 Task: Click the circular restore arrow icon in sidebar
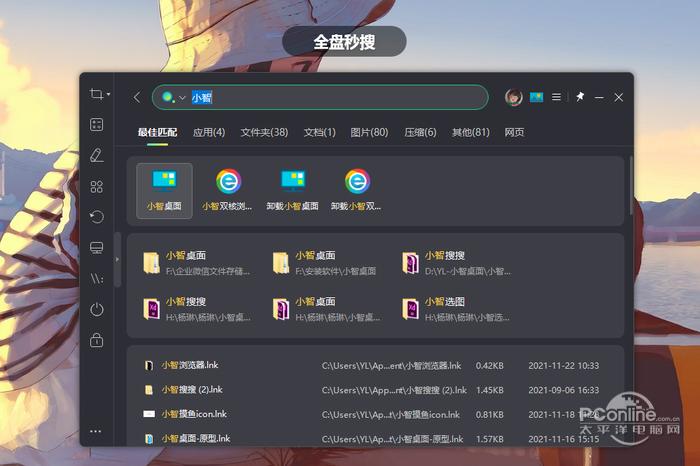pos(96,217)
